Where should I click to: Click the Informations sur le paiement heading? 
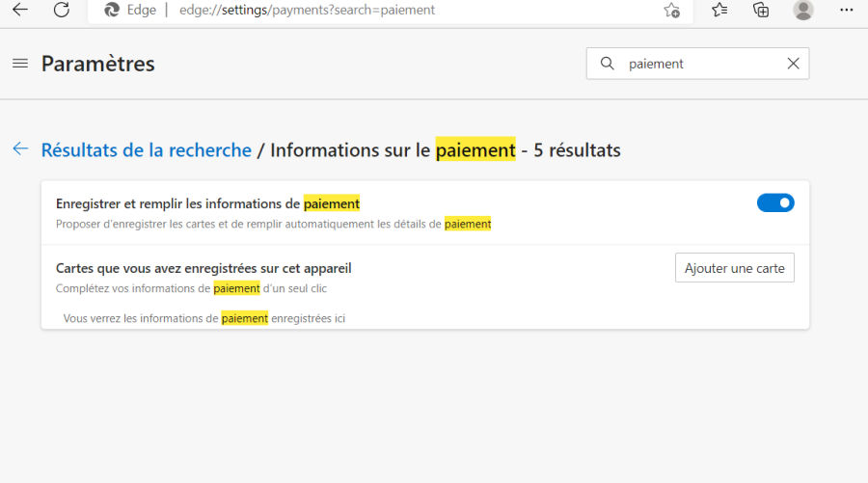tap(393, 150)
